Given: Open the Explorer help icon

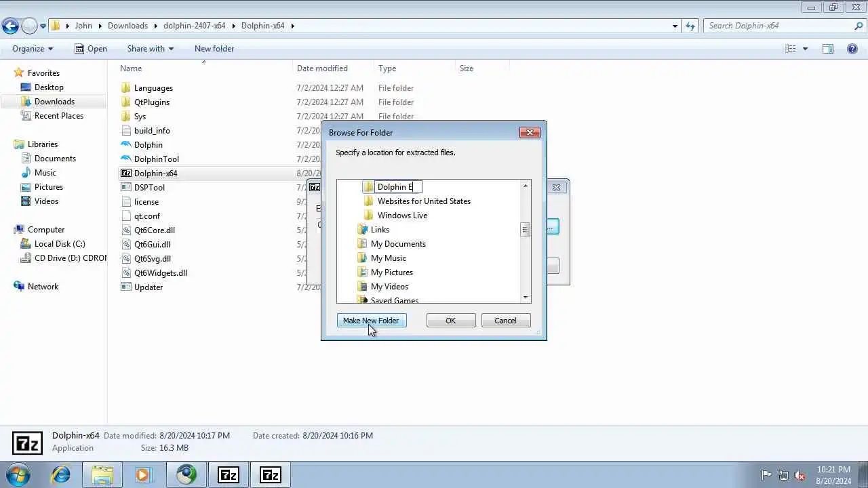Looking at the screenshot, I should (852, 49).
